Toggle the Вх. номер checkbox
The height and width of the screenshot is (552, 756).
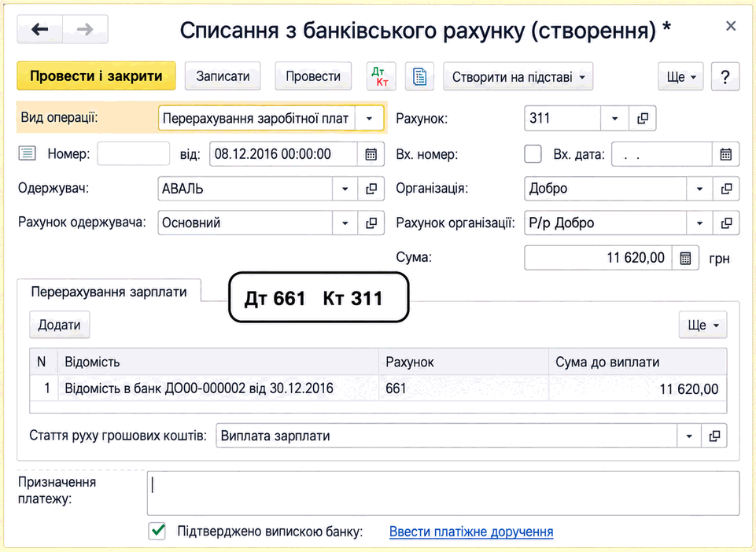click(x=533, y=154)
